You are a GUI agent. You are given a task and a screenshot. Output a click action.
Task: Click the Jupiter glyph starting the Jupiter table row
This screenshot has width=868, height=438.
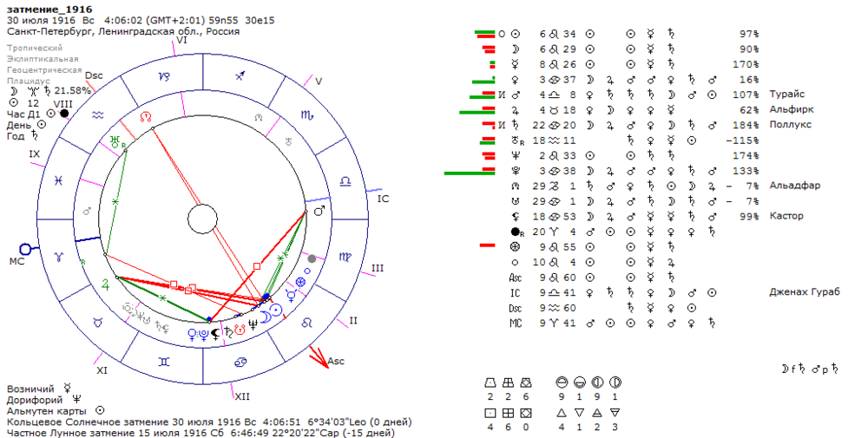point(516,110)
